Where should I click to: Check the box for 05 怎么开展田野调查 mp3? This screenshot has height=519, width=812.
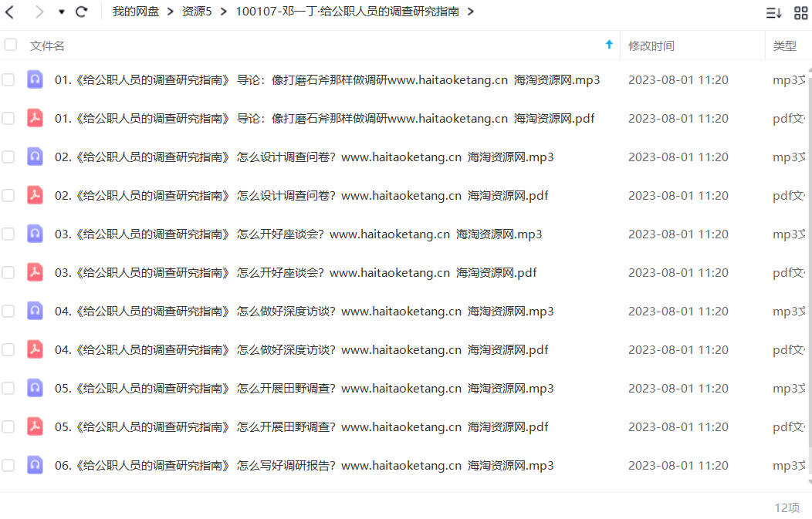(x=8, y=388)
